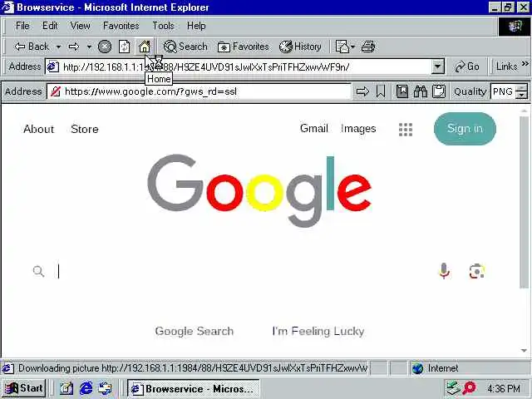This screenshot has width=532, height=399.
Task: Click the magnifier icon in search box
Action: (38, 271)
